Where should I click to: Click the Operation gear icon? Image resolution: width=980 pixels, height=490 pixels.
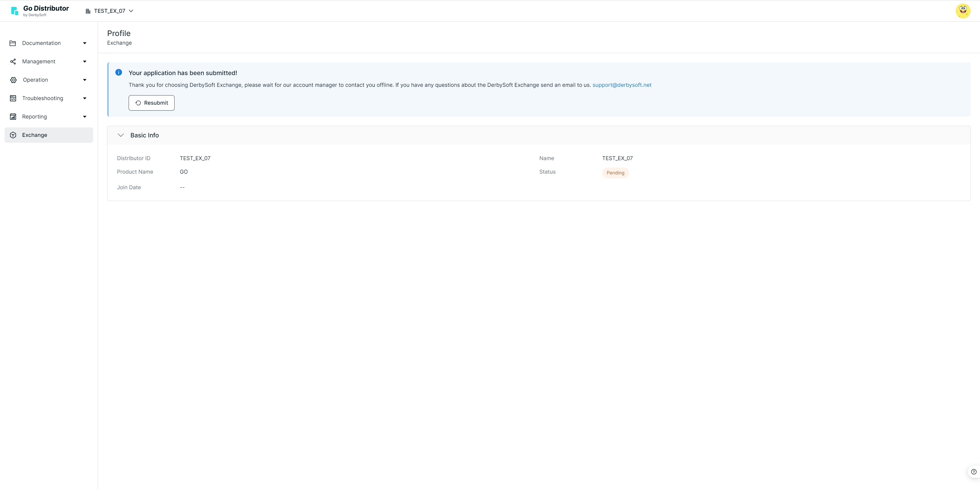tap(13, 80)
